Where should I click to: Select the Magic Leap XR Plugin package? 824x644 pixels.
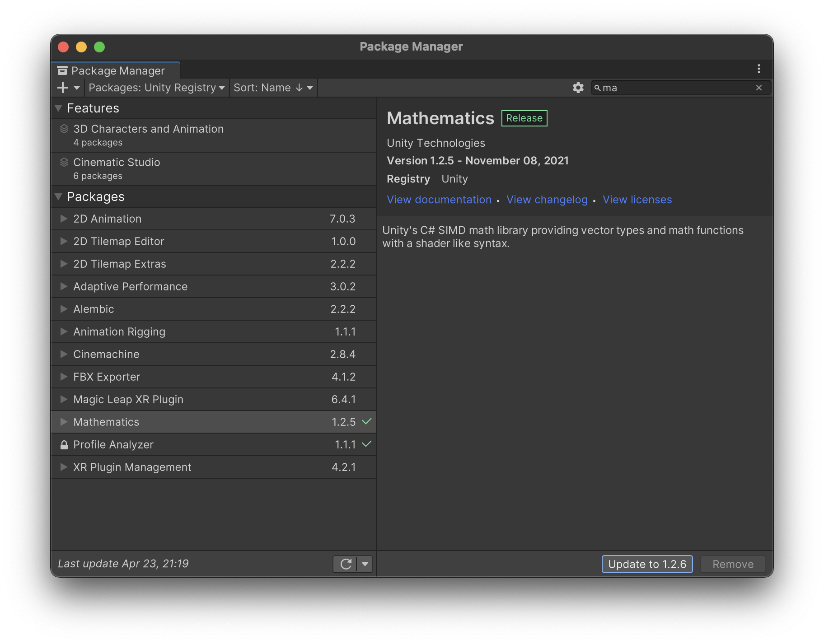pos(214,399)
